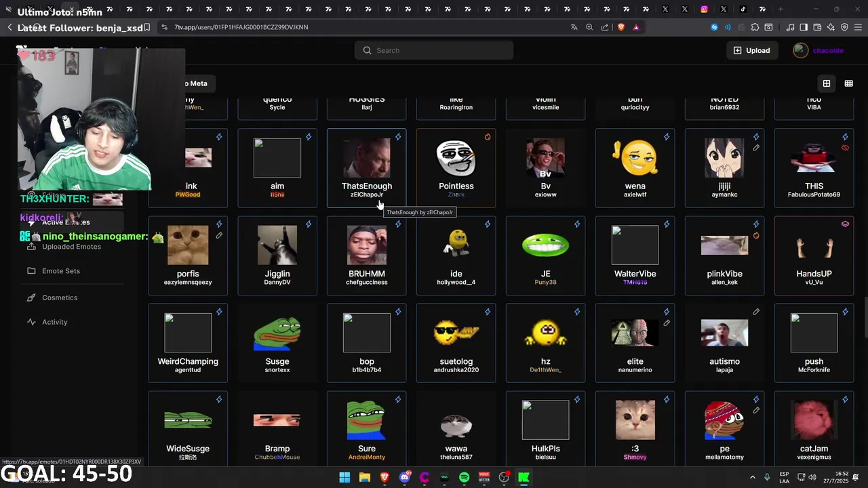The height and width of the screenshot is (488, 868).
Task: Switch to compact grid view
Action: (848, 83)
